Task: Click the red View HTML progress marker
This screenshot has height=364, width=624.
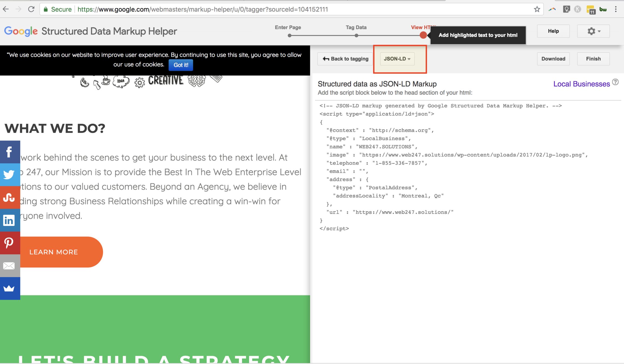Action: (x=423, y=35)
